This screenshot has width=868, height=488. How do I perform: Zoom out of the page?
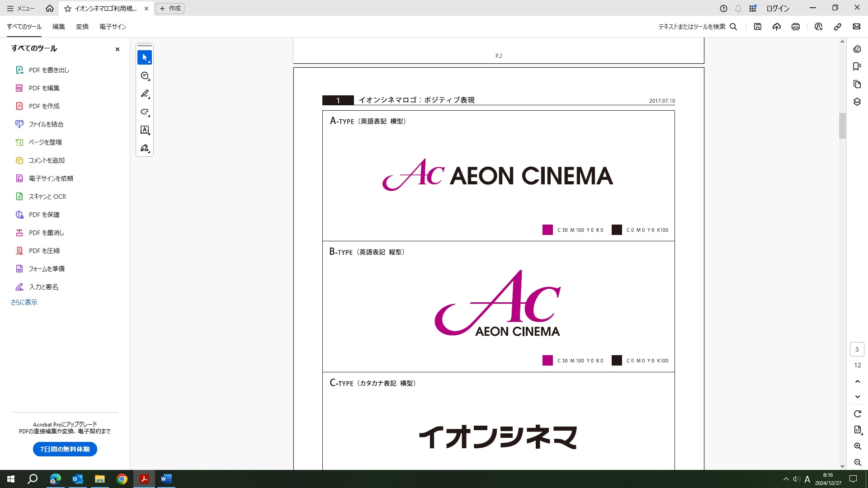pos(858,462)
